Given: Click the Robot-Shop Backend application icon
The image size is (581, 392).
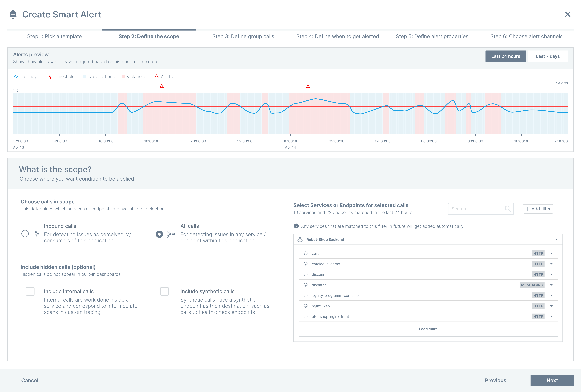Looking at the screenshot, I should [x=300, y=240].
